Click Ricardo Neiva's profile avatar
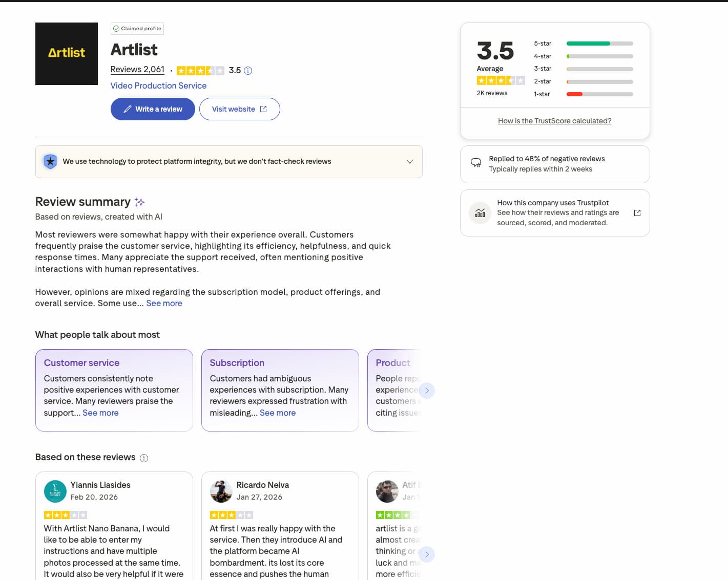Screen dimensions: 728x580 221,491
